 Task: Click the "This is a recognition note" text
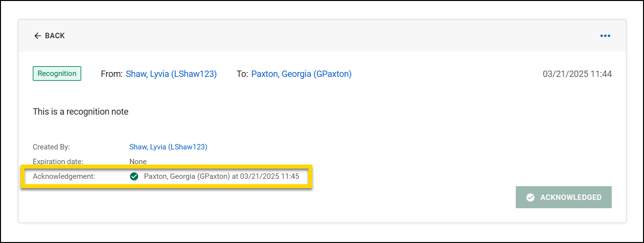(80, 112)
